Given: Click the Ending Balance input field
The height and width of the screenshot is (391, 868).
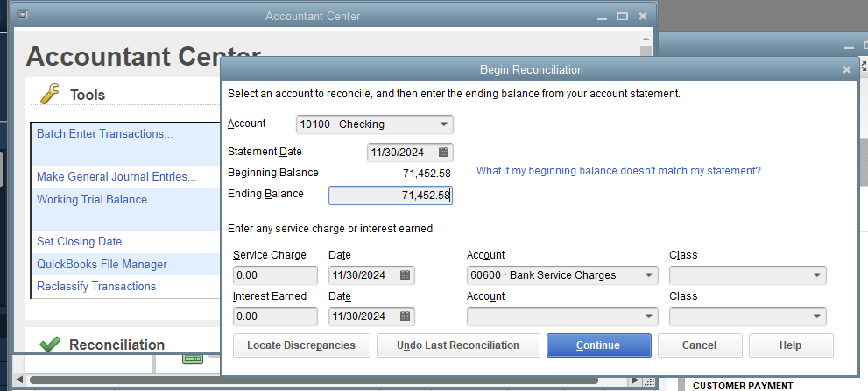Looking at the screenshot, I should point(390,195).
